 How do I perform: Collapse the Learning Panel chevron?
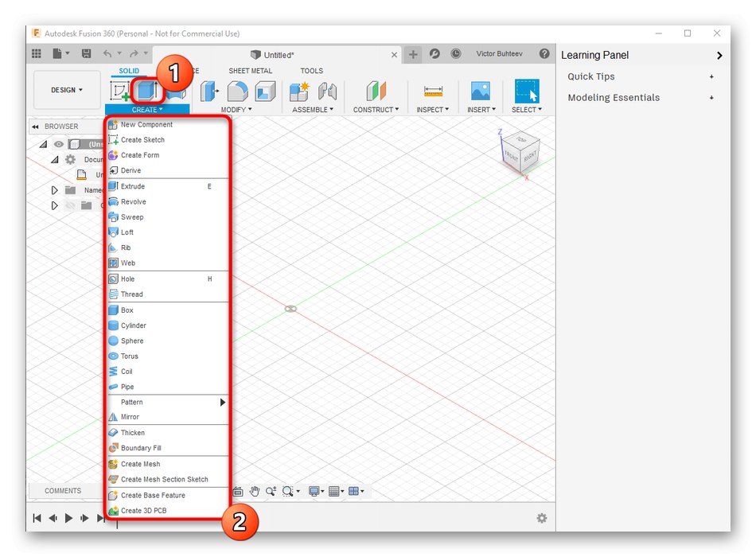tap(719, 56)
